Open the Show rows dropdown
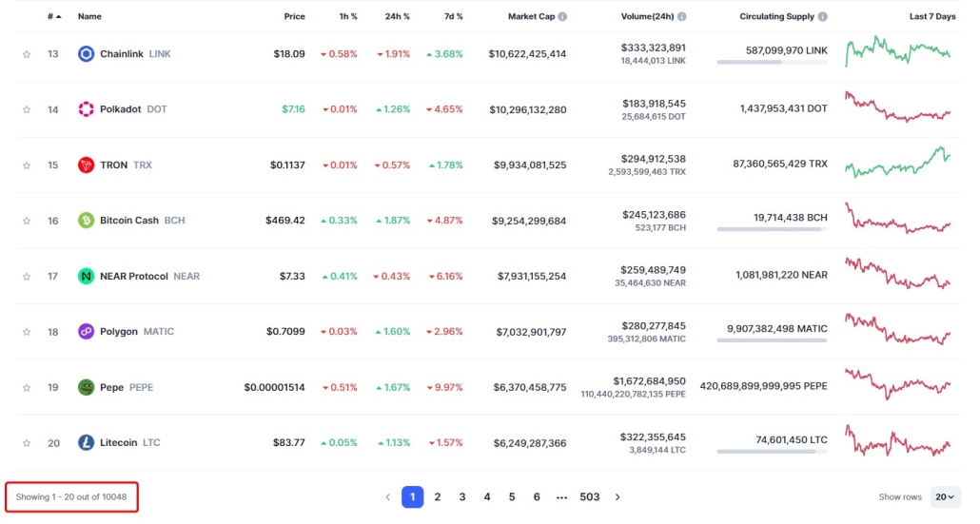Viewport: 980px width, 524px height. pyautogui.click(x=945, y=496)
